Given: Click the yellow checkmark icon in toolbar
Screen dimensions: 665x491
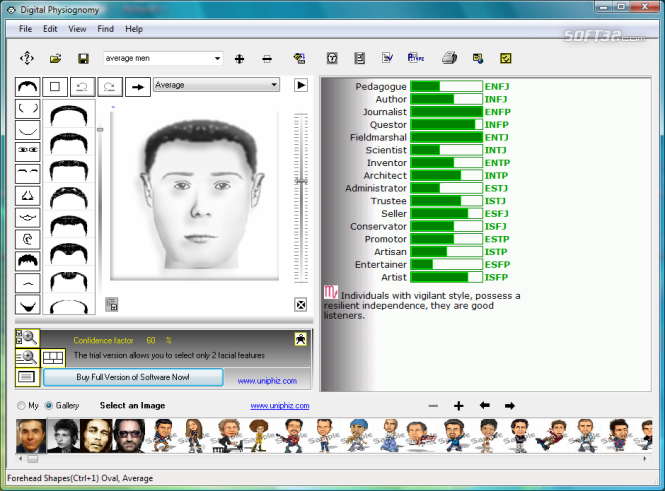Looking at the screenshot, I should (505, 58).
